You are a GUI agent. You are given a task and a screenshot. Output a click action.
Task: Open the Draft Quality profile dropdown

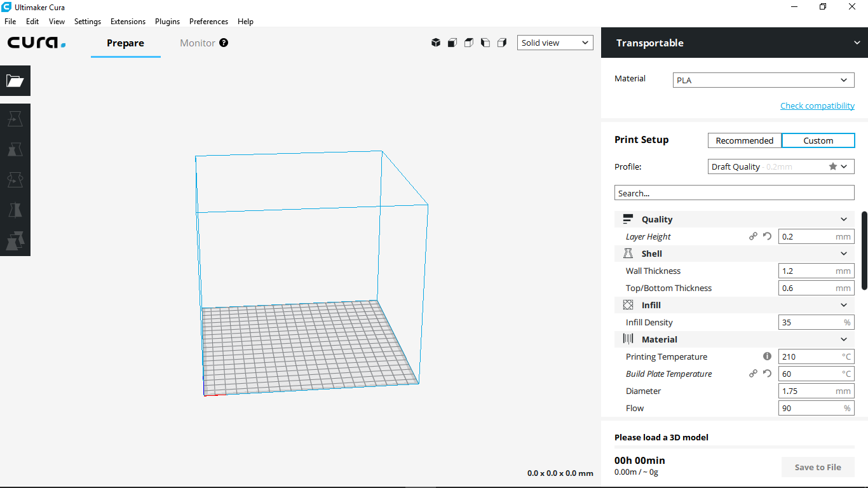[782, 166]
